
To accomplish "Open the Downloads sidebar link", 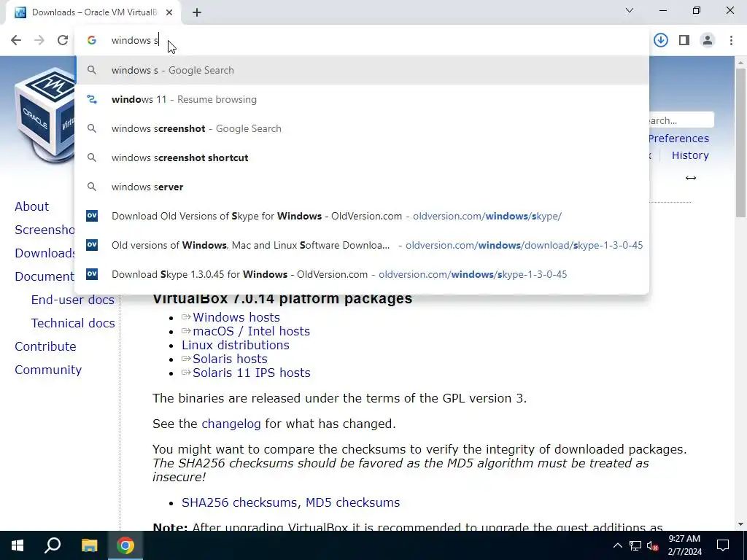I will (44, 253).
